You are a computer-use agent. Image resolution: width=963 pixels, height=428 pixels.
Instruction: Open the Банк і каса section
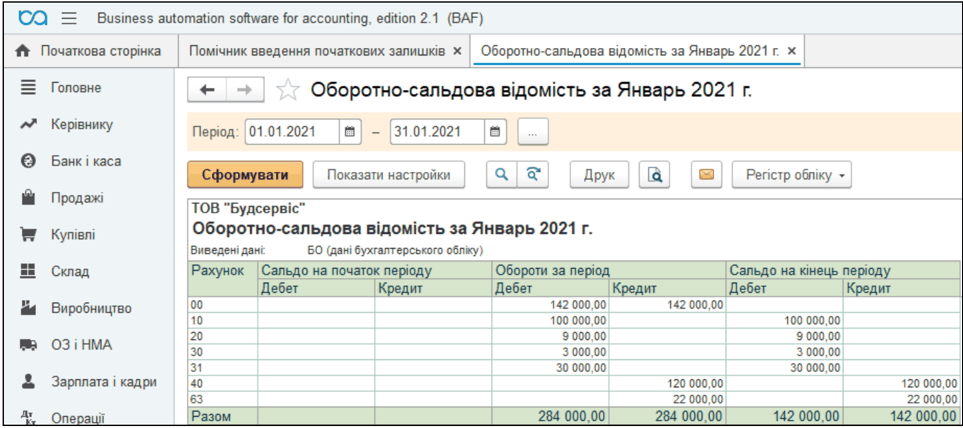(x=86, y=161)
